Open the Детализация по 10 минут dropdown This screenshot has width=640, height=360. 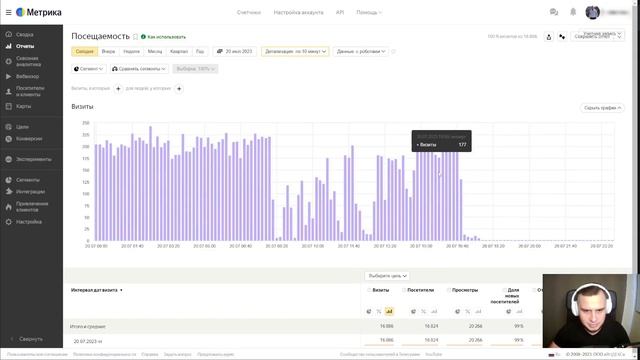point(295,51)
